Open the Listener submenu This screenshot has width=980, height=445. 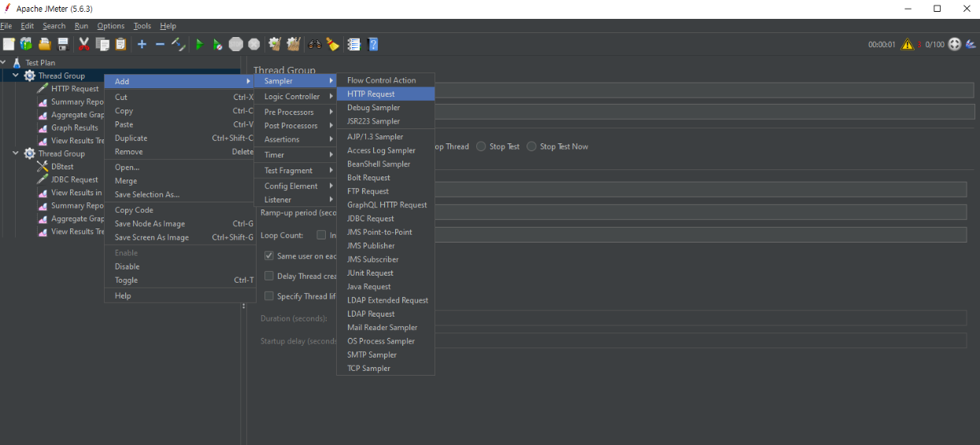coord(296,199)
